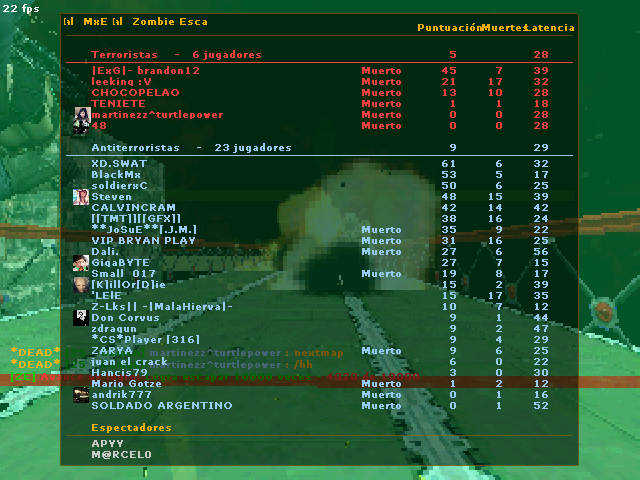Click Muerto status for SOLDADO ARGENTINO
Image resolution: width=640 pixels, height=480 pixels.
(381, 406)
